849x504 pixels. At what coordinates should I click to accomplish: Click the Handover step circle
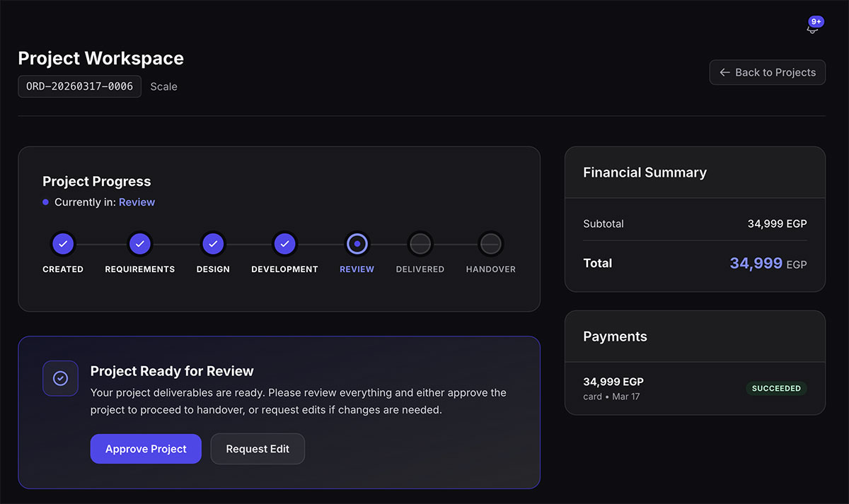(490, 243)
